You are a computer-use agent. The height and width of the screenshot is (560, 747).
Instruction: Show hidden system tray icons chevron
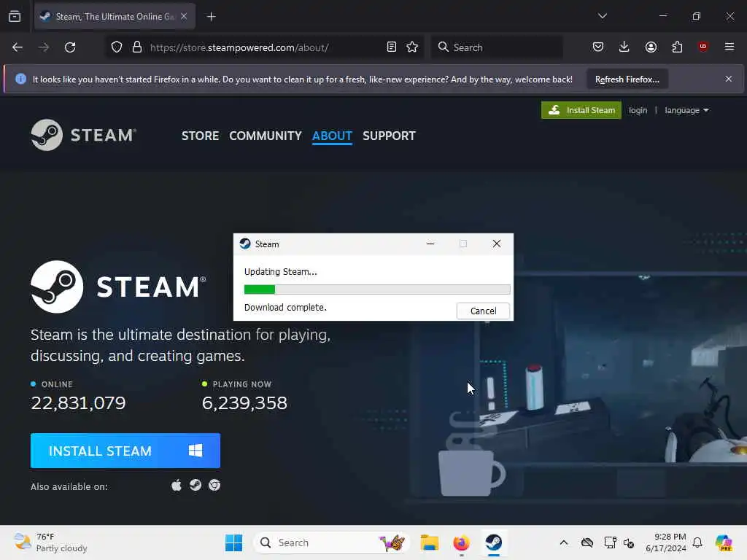[564, 542]
